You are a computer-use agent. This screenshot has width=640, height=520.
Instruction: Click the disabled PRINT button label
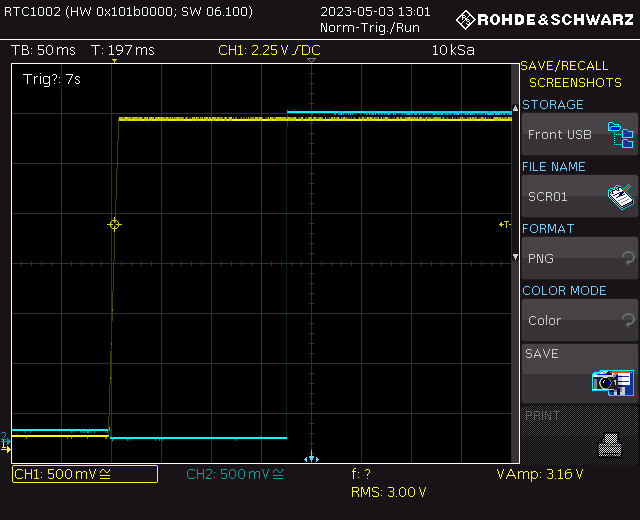pos(542,416)
